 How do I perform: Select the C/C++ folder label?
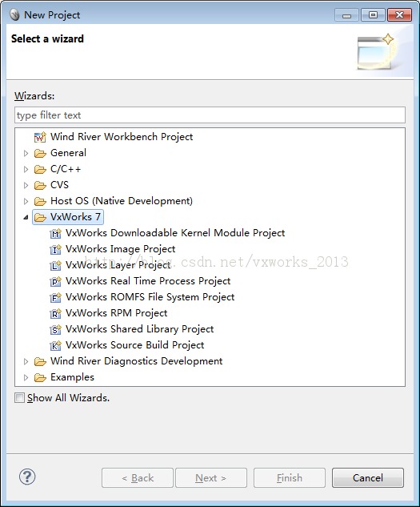(66, 169)
